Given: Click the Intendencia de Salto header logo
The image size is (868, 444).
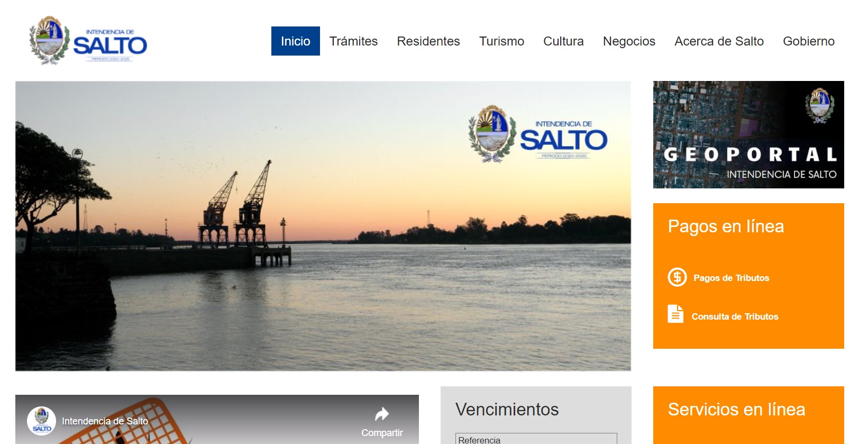Looking at the screenshot, I should [88, 41].
